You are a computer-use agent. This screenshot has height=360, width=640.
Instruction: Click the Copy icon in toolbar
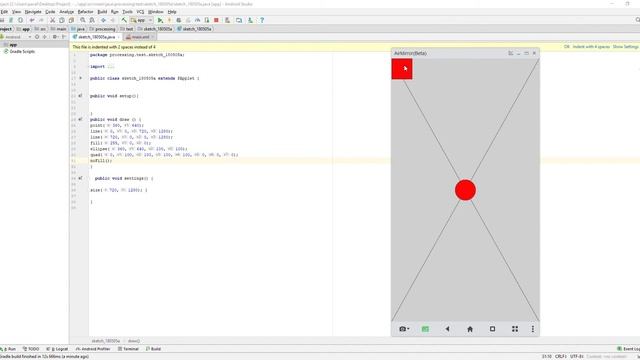[x=62, y=20]
